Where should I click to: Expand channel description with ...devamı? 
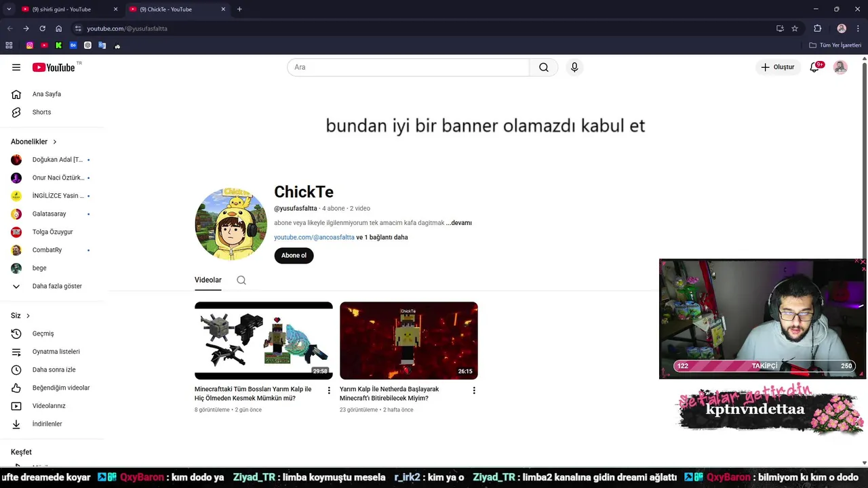pos(459,223)
